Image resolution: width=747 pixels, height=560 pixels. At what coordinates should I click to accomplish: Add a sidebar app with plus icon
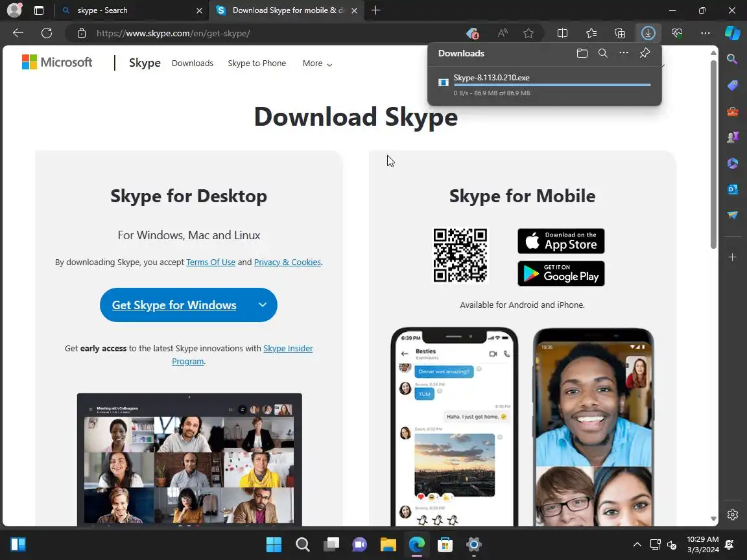click(733, 257)
